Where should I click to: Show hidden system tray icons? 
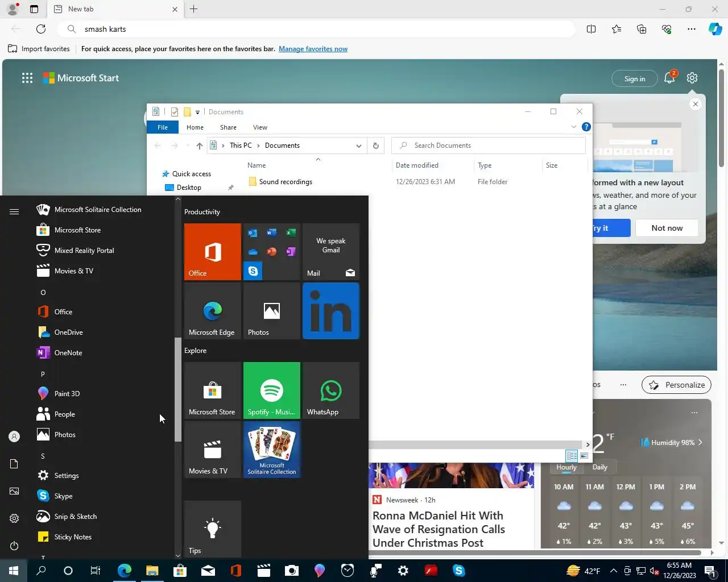[614, 571]
